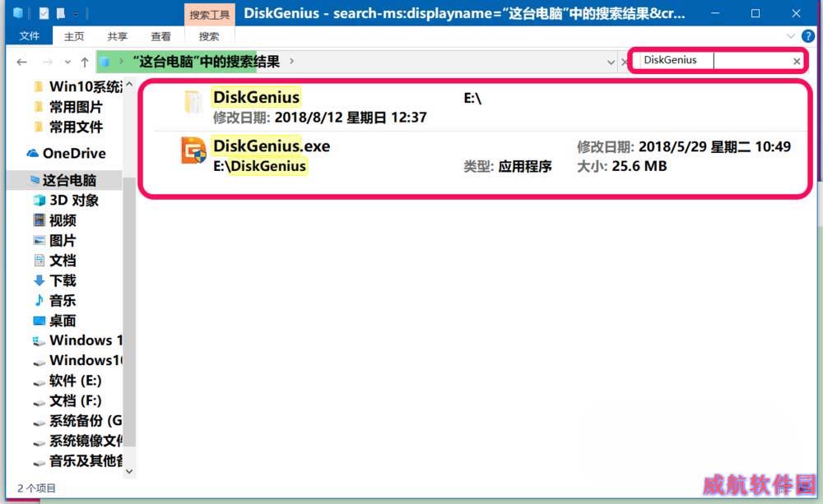Click the 桌面 desktop icon
Screen dimensions: 823x504
pos(39,321)
